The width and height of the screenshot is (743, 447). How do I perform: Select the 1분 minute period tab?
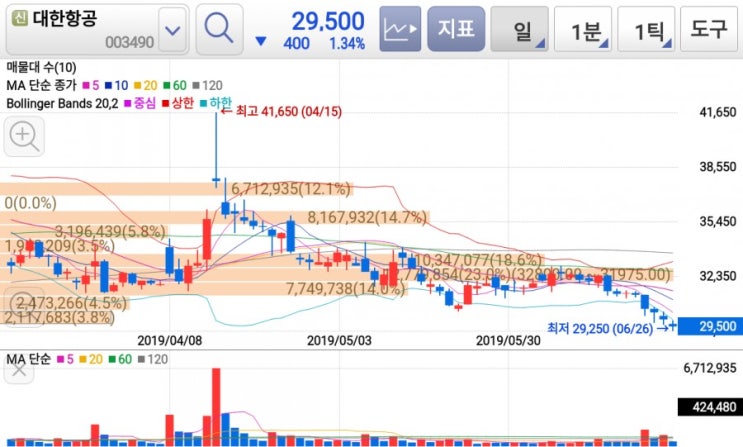click(583, 29)
